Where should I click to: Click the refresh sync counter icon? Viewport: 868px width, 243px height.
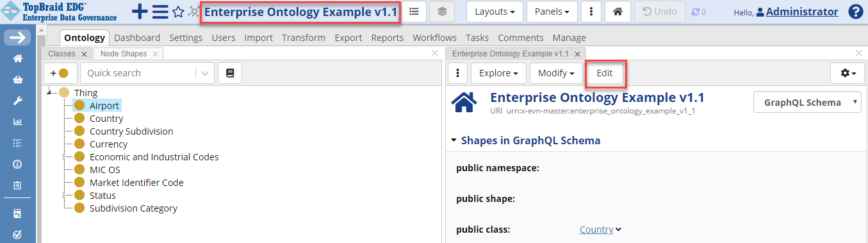(698, 12)
